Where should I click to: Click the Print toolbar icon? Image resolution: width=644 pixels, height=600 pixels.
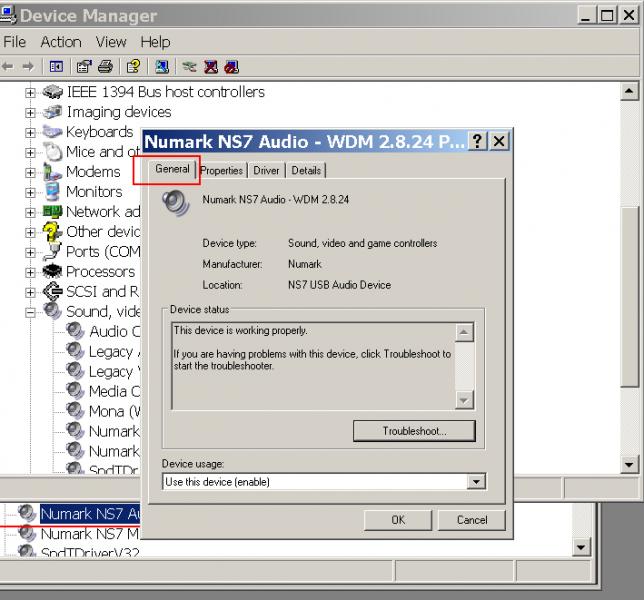[x=106, y=67]
